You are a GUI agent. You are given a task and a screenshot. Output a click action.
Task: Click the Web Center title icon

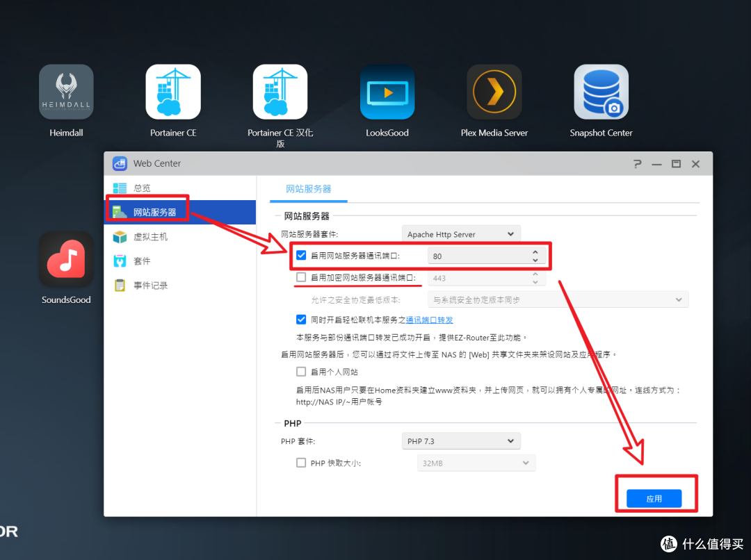tap(120, 163)
